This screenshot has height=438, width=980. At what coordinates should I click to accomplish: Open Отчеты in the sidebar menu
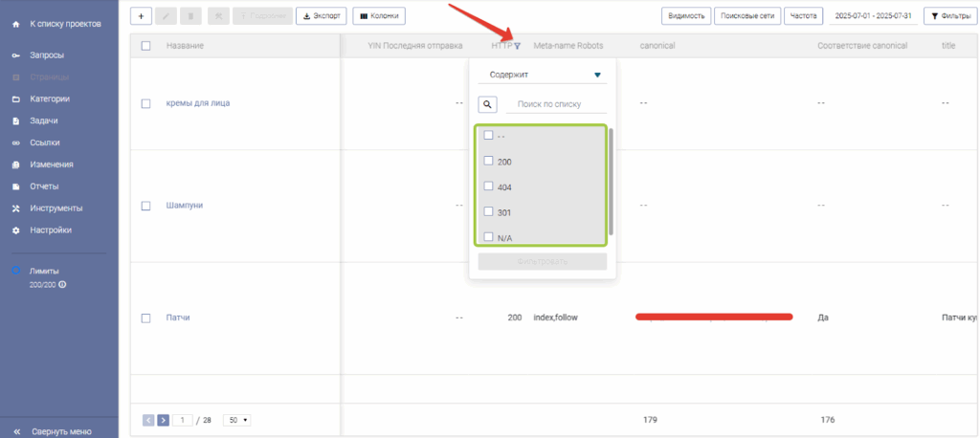tap(44, 186)
